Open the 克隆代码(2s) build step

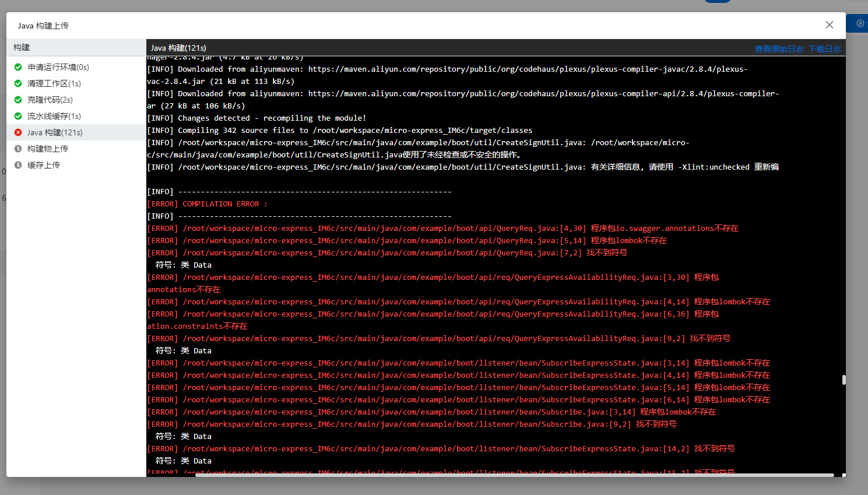coord(76,100)
